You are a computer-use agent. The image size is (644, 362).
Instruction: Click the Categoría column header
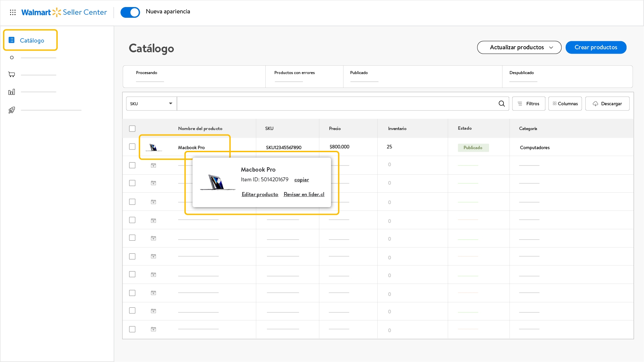click(528, 128)
